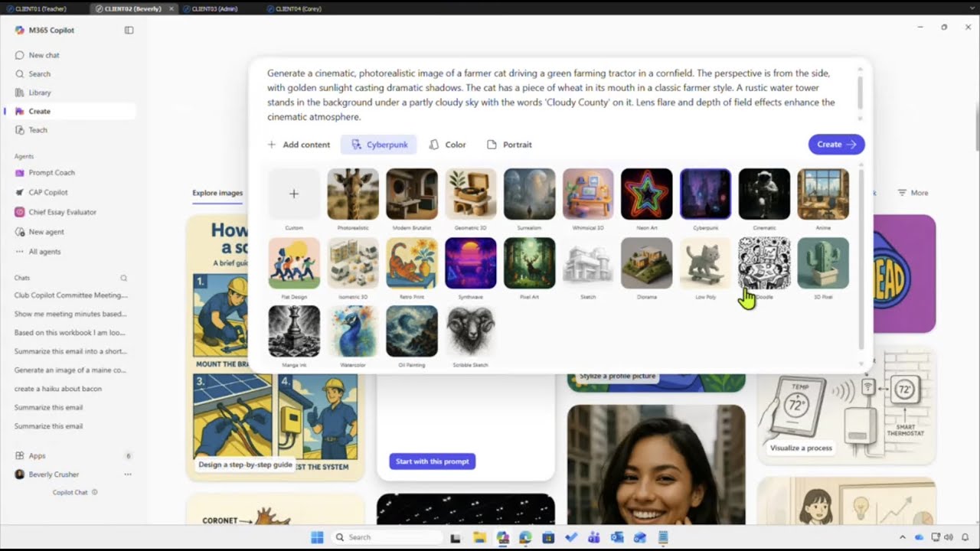Open the Color option selector

pos(448,145)
